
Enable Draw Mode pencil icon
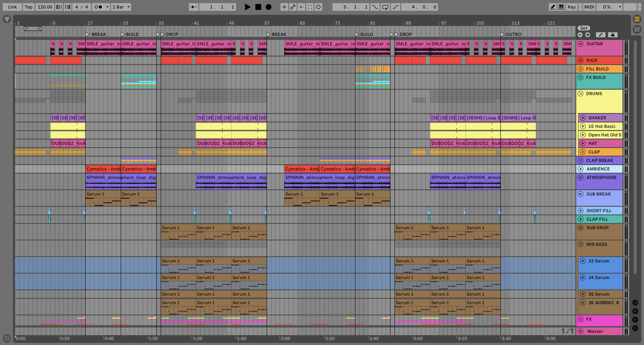coord(552,7)
